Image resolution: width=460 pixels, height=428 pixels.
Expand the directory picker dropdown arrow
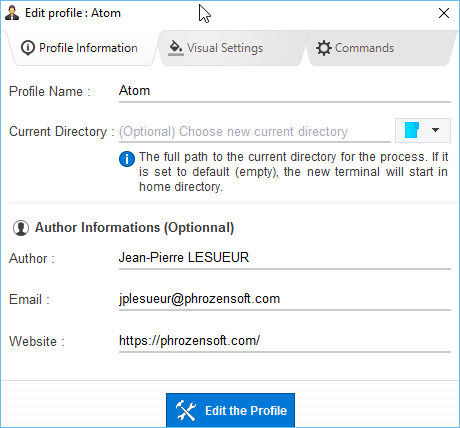[435, 130]
